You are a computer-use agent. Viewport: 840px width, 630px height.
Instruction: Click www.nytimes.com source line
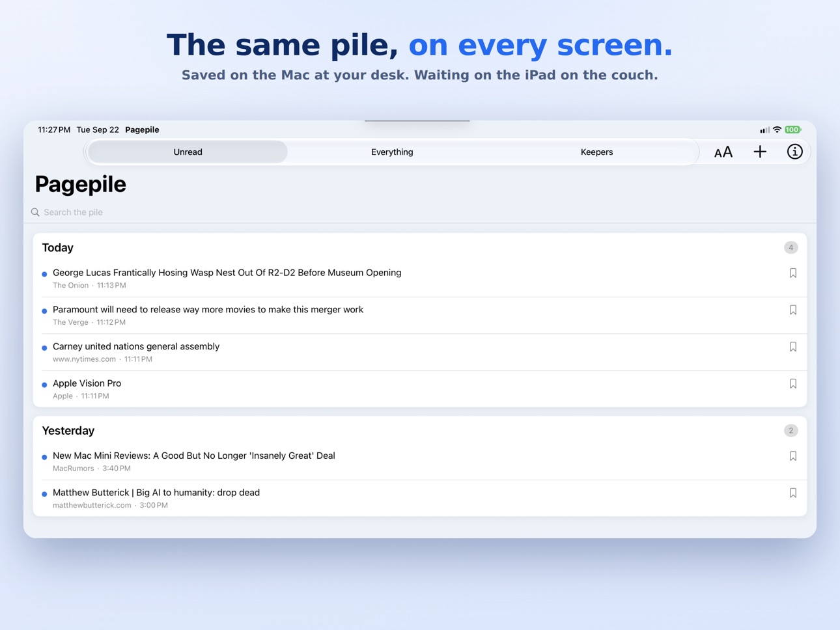(102, 359)
